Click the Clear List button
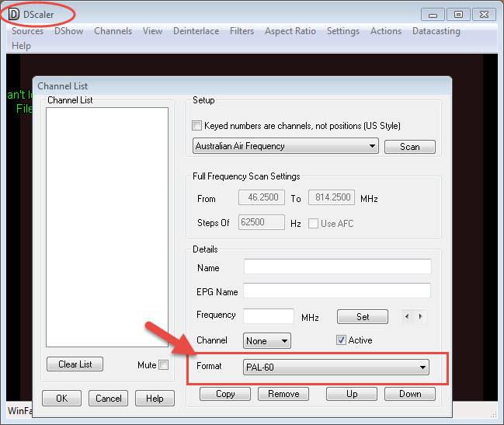 click(x=75, y=364)
